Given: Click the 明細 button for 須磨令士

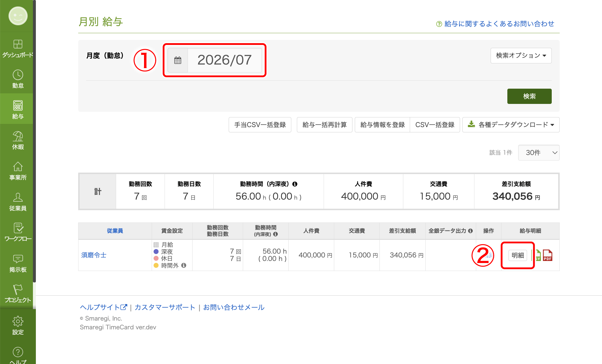Looking at the screenshot, I should click(x=518, y=255).
